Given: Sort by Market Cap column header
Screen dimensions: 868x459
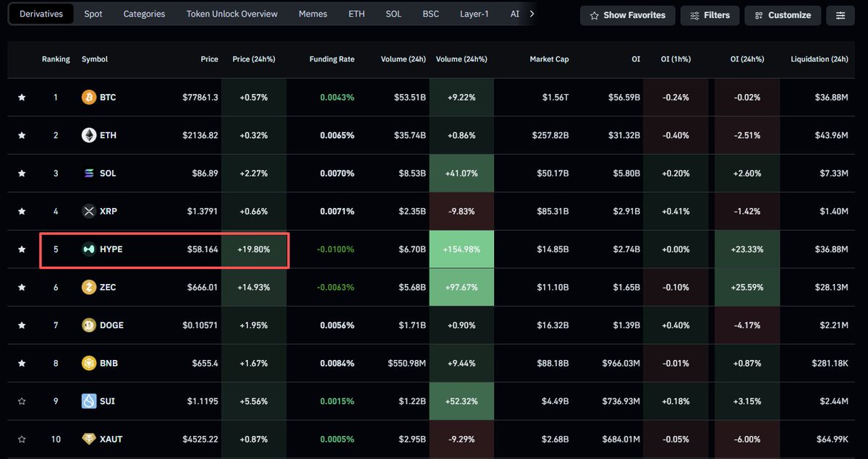Looking at the screenshot, I should coord(549,59).
